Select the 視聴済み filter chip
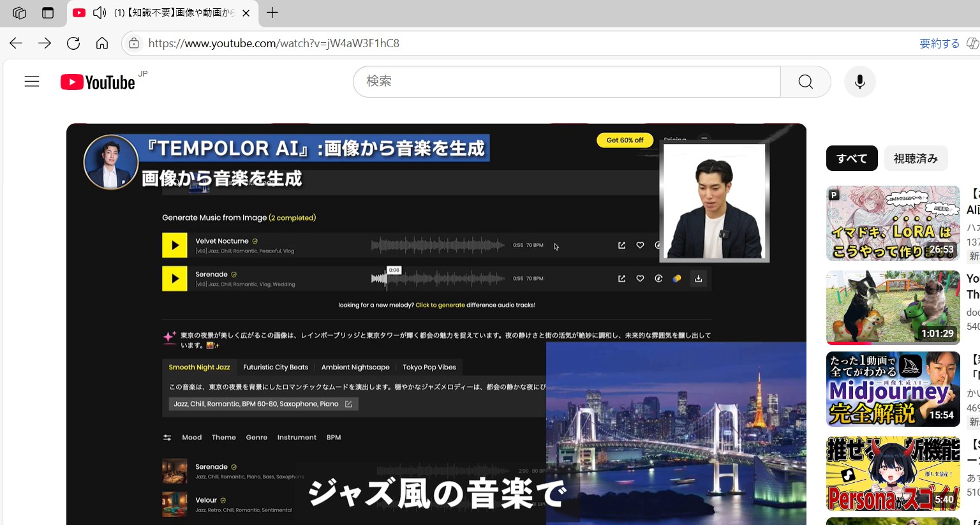This screenshot has height=525, width=980. coord(916,158)
